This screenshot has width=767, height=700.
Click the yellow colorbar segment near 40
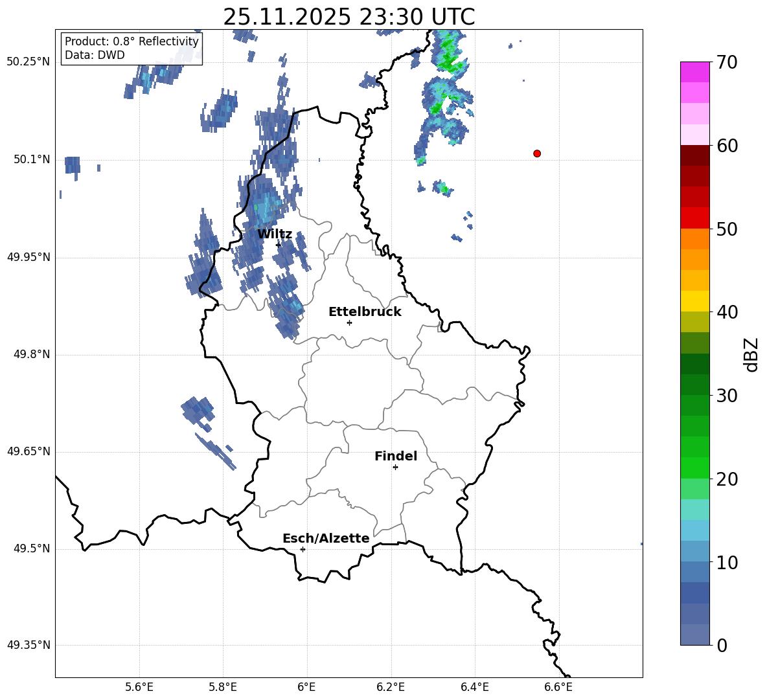pyautogui.click(x=695, y=301)
